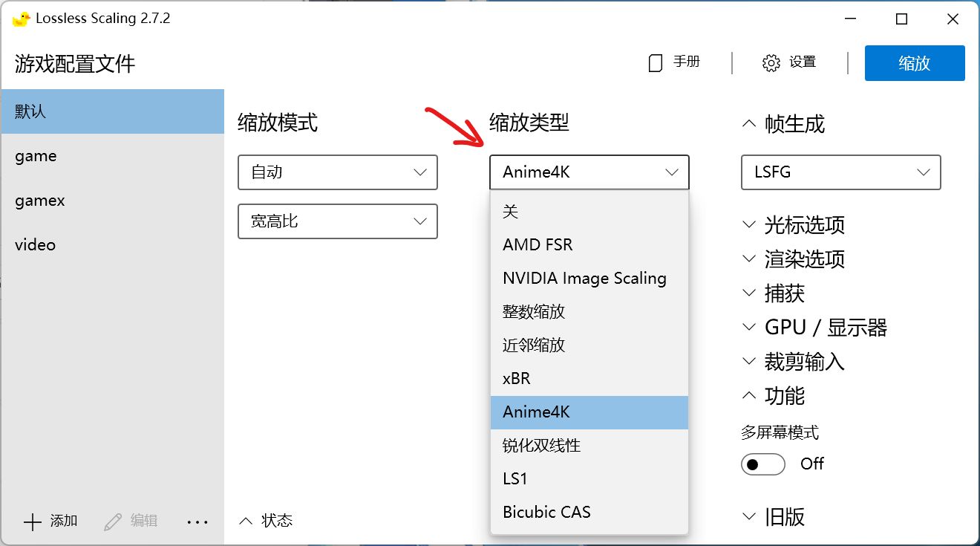The height and width of the screenshot is (546, 980).
Task: Choose NVIDIA Image Scaling option
Action: [x=584, y=278]
